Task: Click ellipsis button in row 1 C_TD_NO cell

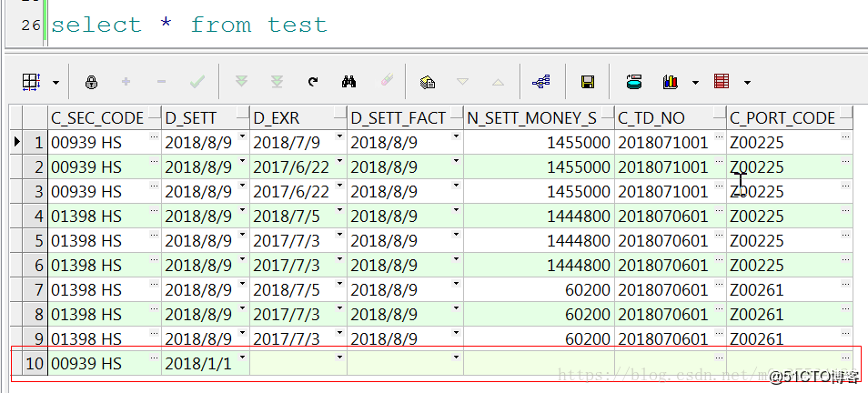Action: pyautogui.click(x=719, y=136)
